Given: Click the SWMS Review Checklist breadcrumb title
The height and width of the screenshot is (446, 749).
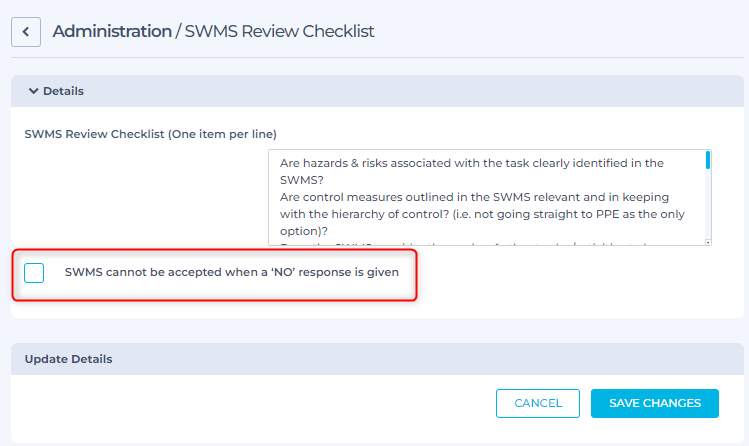Looking at the screenshot, I should point(280,31).
